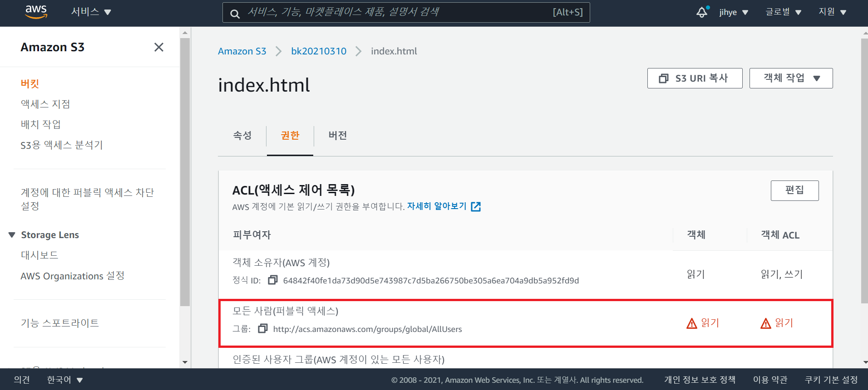Switch to the 버전 tab

coord(338,136)
